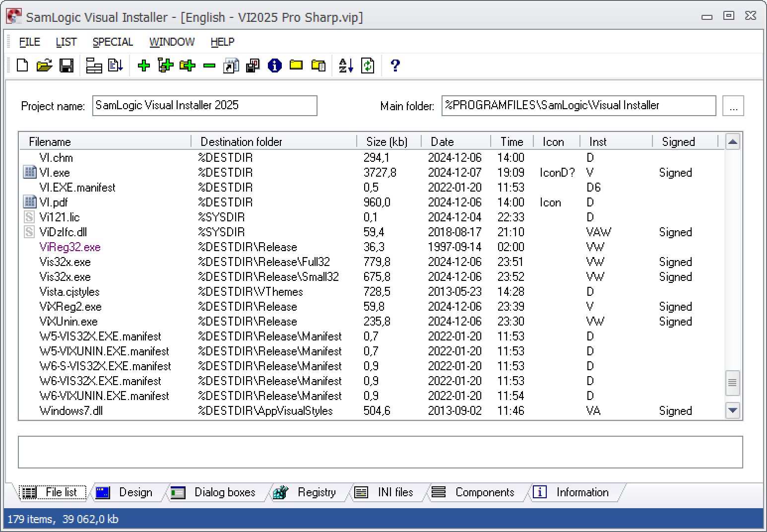This screenshot has height=532, width=767.
Task: Open the HELP menu
Action: [222, 42]
